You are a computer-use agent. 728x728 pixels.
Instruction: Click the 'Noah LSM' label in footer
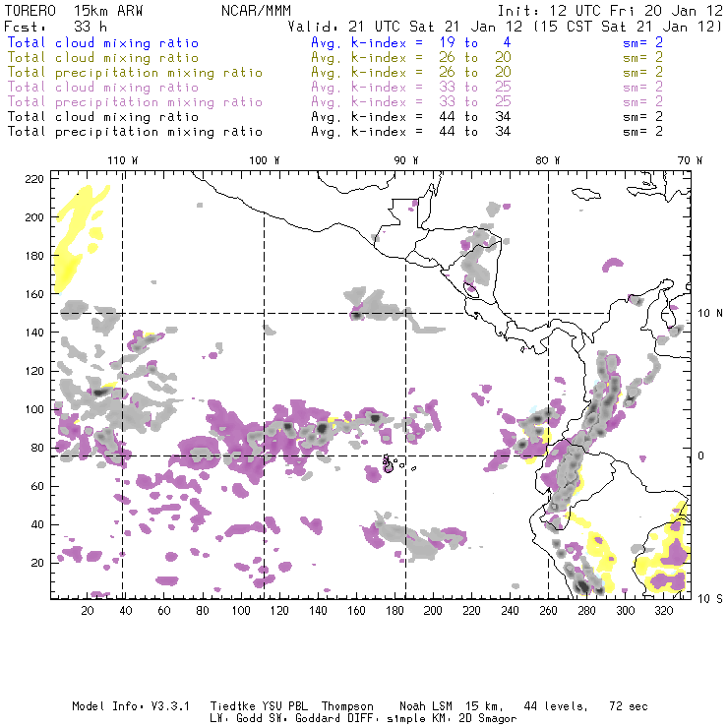tap(426, 706)
